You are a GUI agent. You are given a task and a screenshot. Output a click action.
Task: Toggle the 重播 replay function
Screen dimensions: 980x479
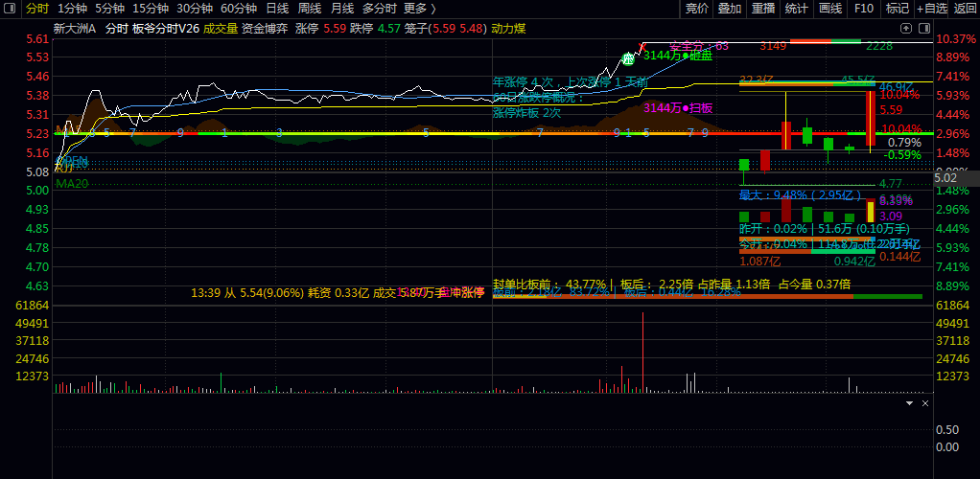pos(763,8)
